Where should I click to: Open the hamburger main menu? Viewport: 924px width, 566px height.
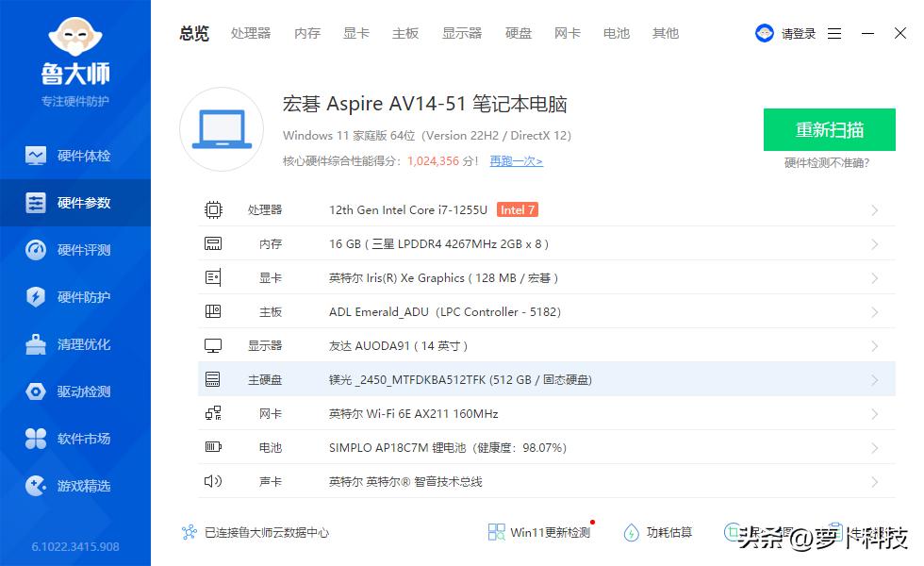[834, 33]
